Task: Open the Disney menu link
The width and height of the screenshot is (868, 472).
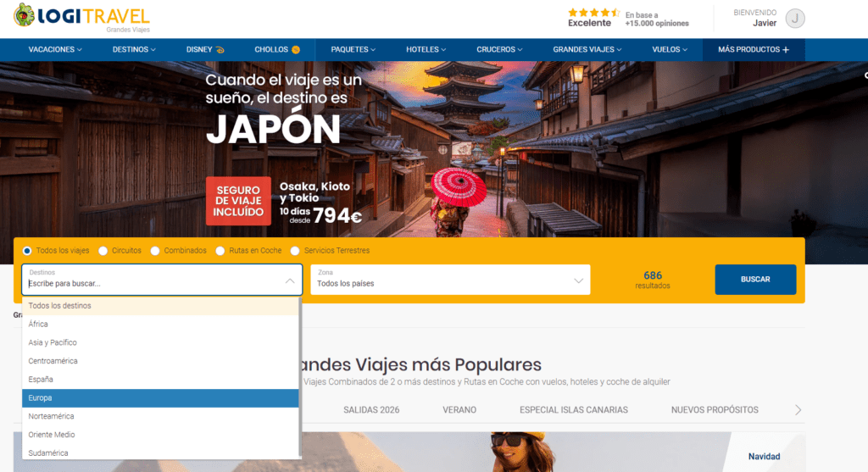Action: pos(205,50)
